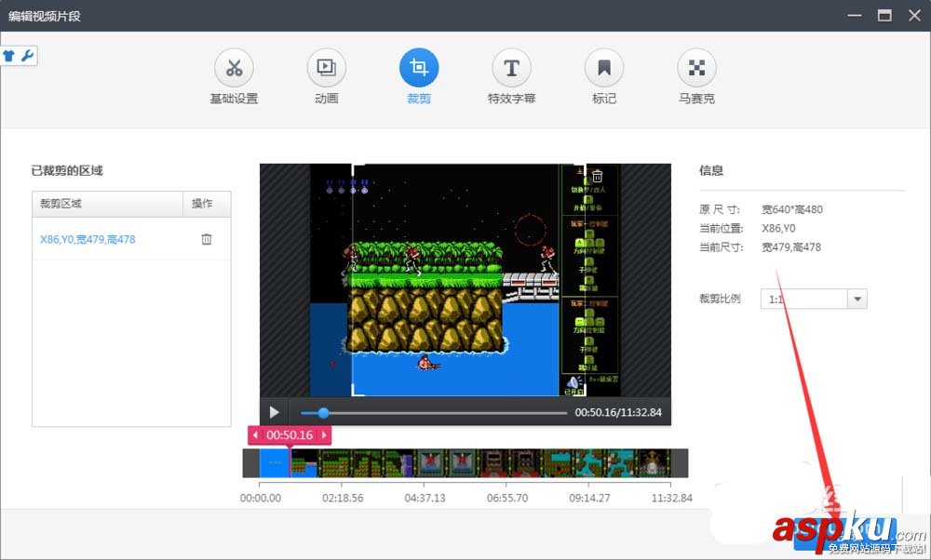Click the playback progress slider handle
Viewport: 931px width, 560px height.
323,412
